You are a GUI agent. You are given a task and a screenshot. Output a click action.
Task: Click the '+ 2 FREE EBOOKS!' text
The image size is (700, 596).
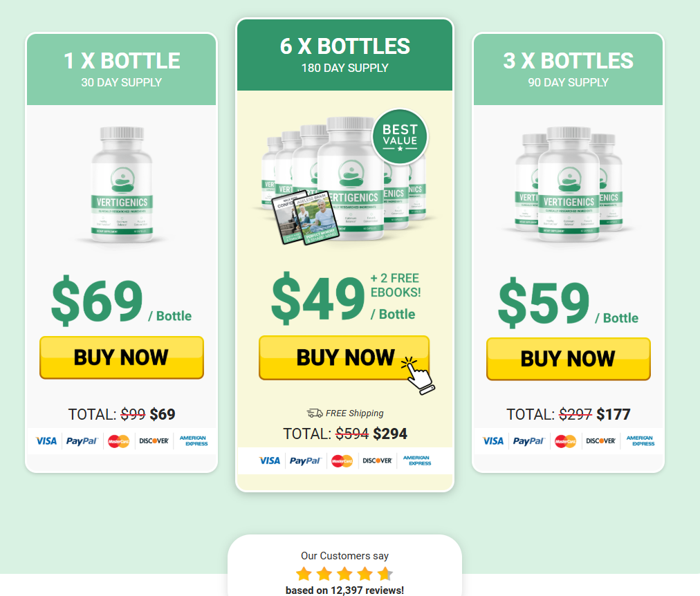pyautogui.click(x=396, y=286)
